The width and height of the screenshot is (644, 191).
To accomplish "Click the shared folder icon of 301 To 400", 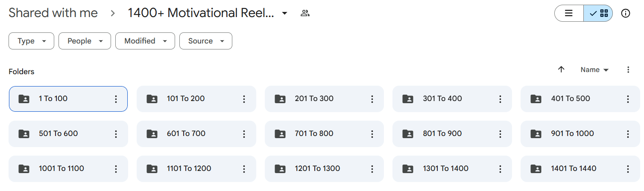I will [x=408, y=99].
